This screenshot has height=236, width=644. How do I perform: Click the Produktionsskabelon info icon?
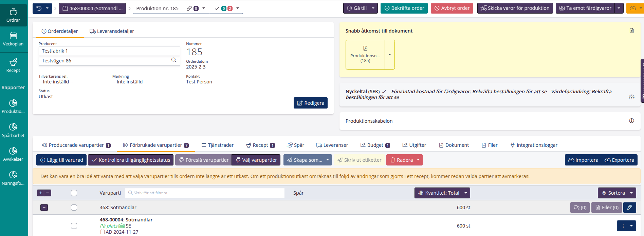click(631, 121)
